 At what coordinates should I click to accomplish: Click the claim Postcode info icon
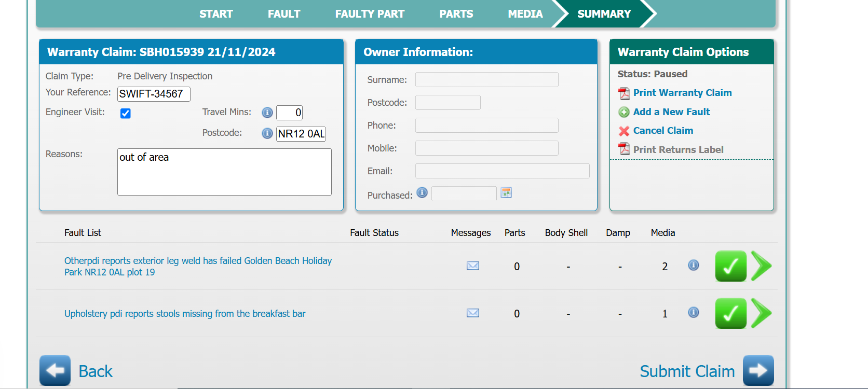[x=267, y=133]
